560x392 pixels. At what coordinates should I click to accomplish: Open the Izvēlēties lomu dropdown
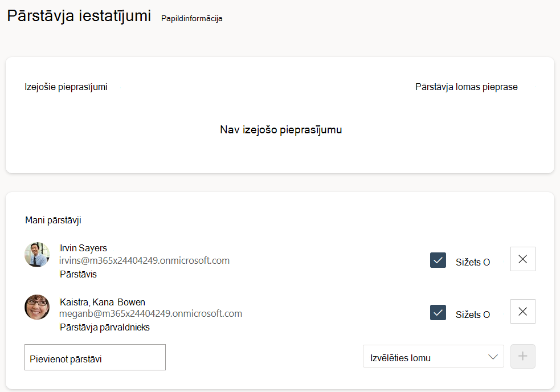pos(433,356)
